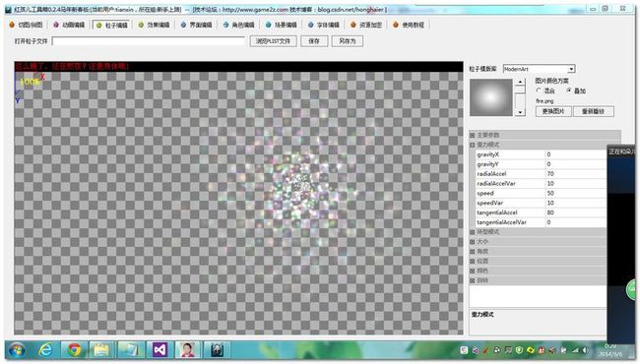Click the radialAccel value 70
Image resolution: width=640 pixels, height=364 pixels.
pyautogui.click(x=576, y=174)
